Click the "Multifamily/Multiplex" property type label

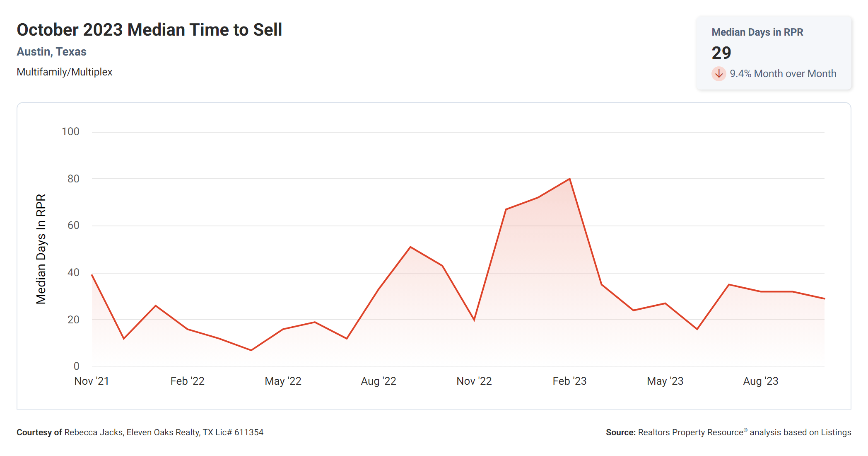point(64,72)
